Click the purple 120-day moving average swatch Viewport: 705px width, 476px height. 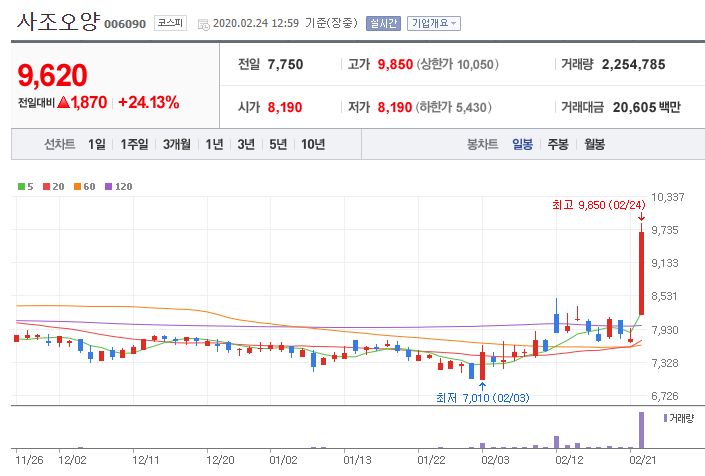pyautogui.click(x=108, y=187)
